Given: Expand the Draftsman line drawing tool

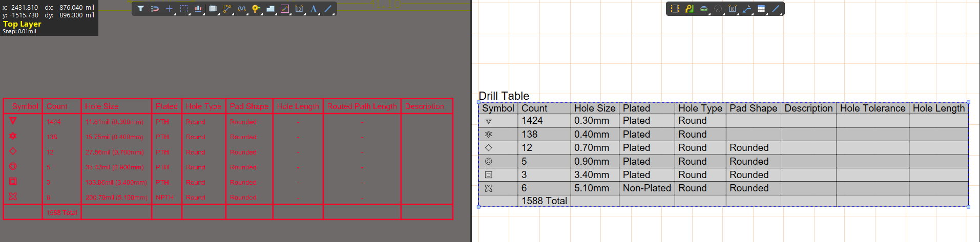Looking at the screenshot, I should (x=776, y=9).
